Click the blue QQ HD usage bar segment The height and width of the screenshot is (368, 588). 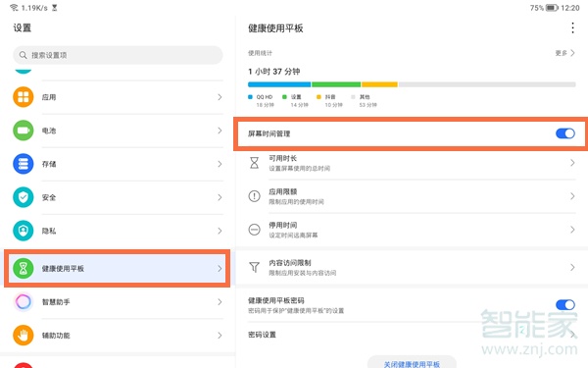(279, 84)
